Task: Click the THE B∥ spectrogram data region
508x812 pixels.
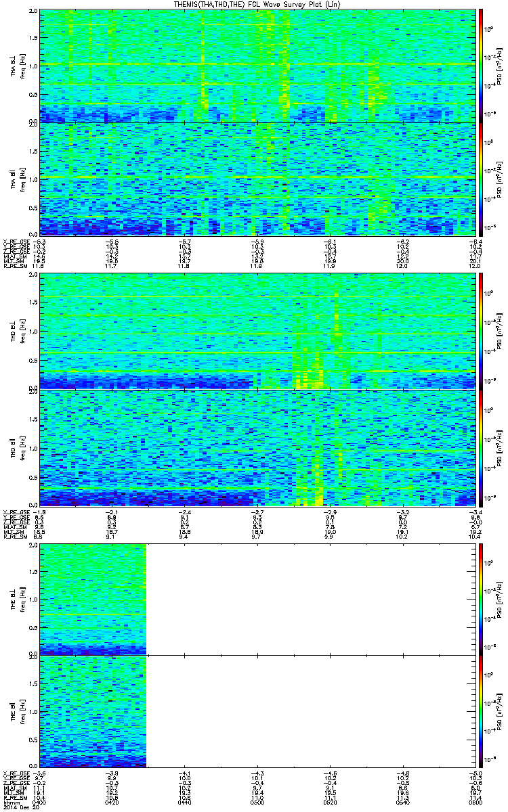Action: click(93, 712)
